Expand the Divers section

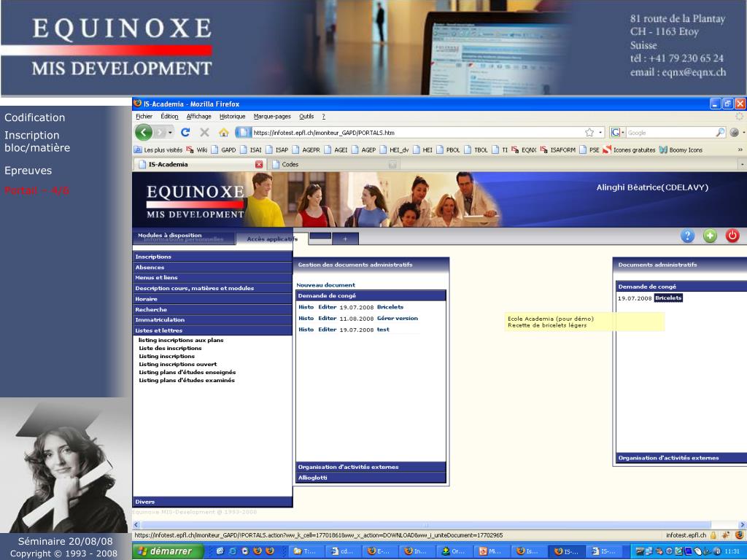[x=212, y=502]
